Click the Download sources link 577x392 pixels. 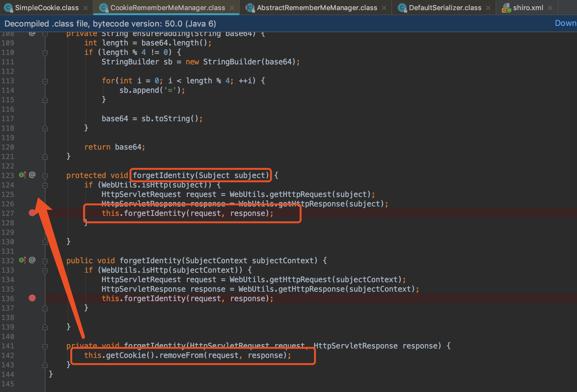[x=566, y=23]
